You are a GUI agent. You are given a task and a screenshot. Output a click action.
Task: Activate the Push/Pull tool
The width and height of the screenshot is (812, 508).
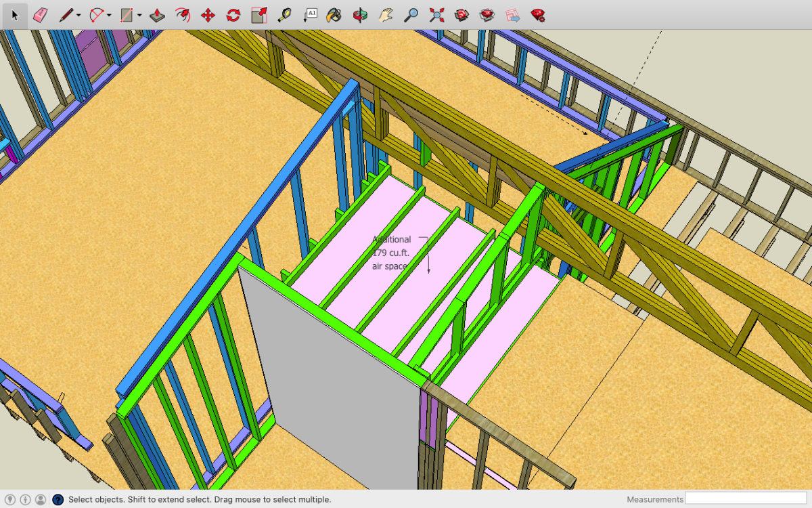tap(157, 15)
